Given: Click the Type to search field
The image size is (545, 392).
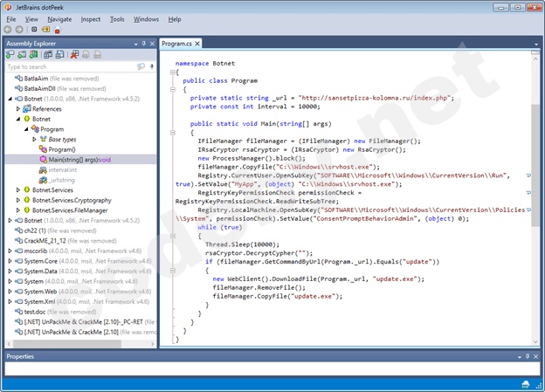Looking at the screenshot, I should (72, 66).
